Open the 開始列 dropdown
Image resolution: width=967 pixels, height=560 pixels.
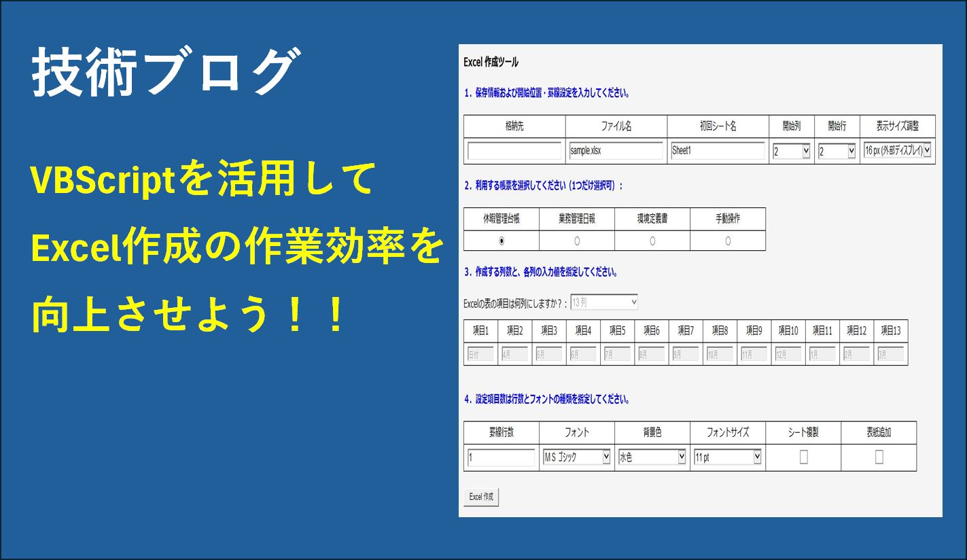tap(792, 152)
